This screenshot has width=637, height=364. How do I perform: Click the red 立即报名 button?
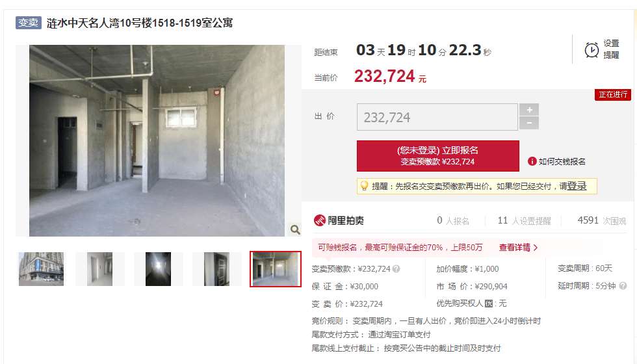(x=438, y=156)
